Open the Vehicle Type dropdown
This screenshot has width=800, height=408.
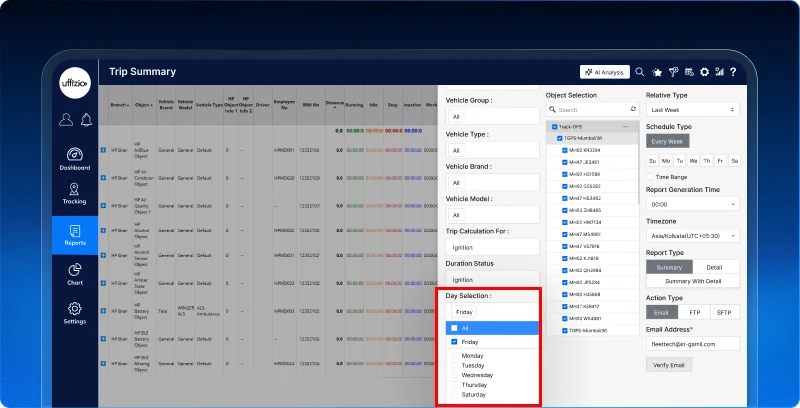coord(492,150)
